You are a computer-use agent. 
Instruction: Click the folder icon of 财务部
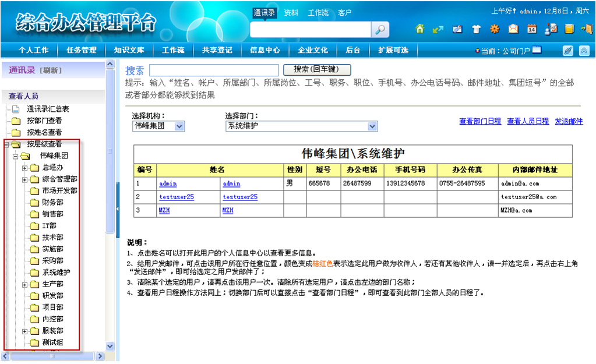point(34,203)
